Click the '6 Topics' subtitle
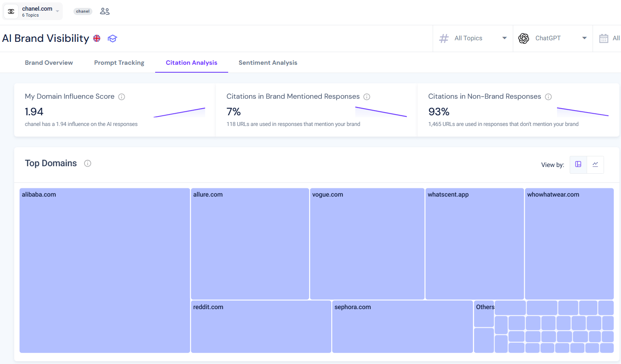This screenshot has height=364, width=621. tap(30, 15)
